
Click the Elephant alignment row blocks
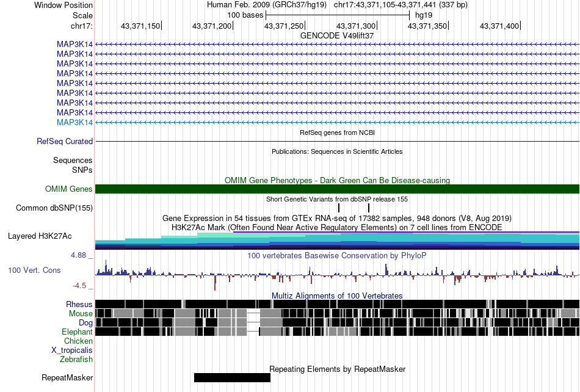pos(338,332)
